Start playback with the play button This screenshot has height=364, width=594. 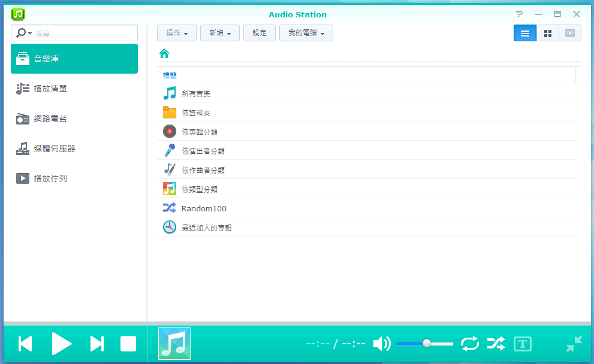[61, 344]
